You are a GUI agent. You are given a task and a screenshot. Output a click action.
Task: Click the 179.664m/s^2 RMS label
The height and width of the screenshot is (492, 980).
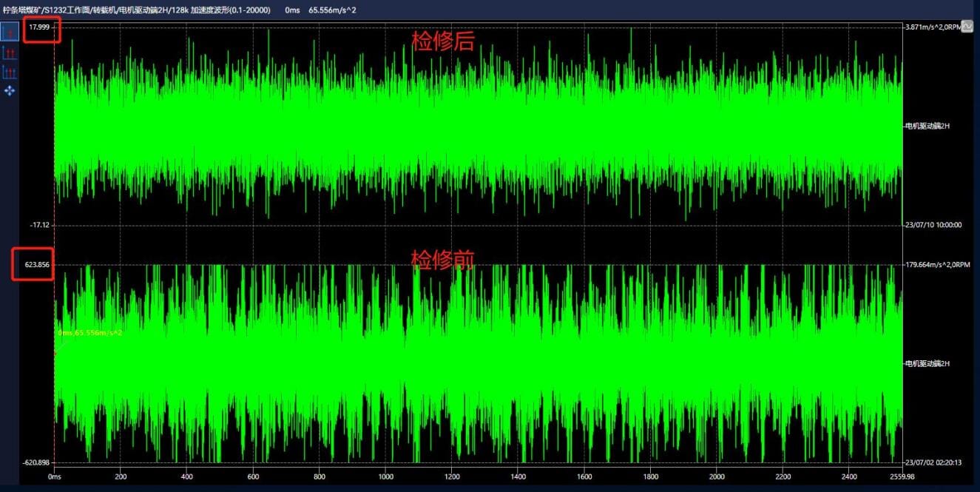point(936,264)
